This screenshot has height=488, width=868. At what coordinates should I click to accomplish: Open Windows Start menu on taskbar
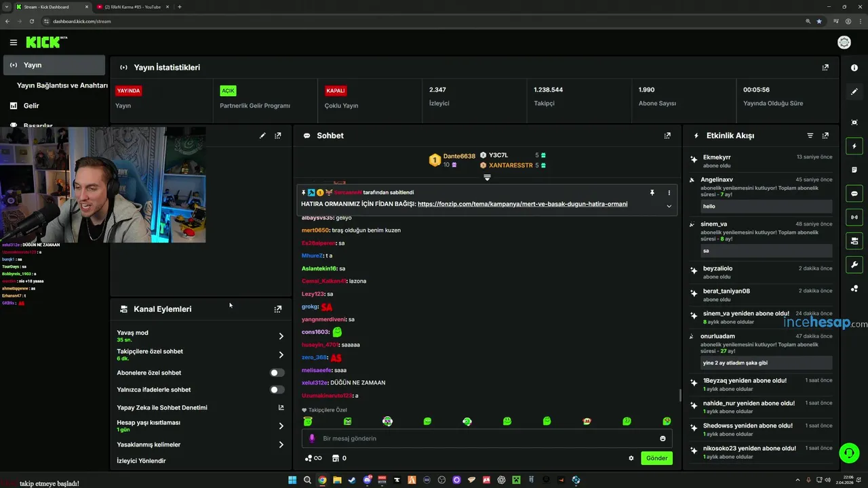coord(292,480)
